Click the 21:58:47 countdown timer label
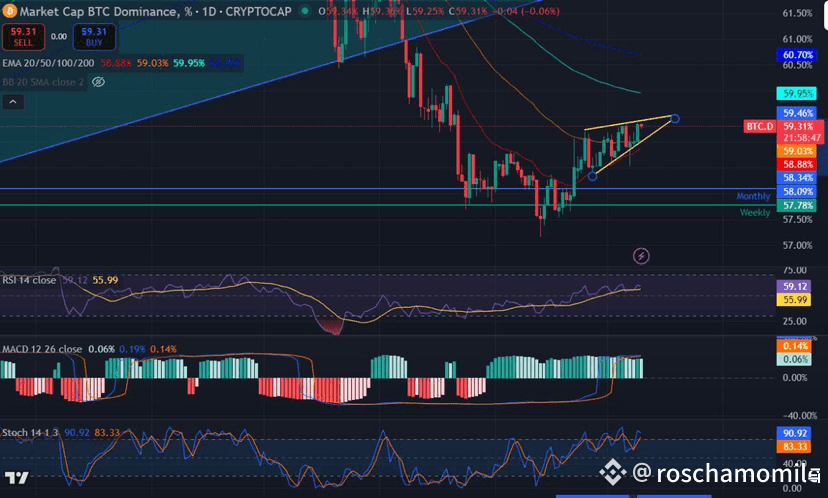The image size is (828, 498). pos(801,138)
